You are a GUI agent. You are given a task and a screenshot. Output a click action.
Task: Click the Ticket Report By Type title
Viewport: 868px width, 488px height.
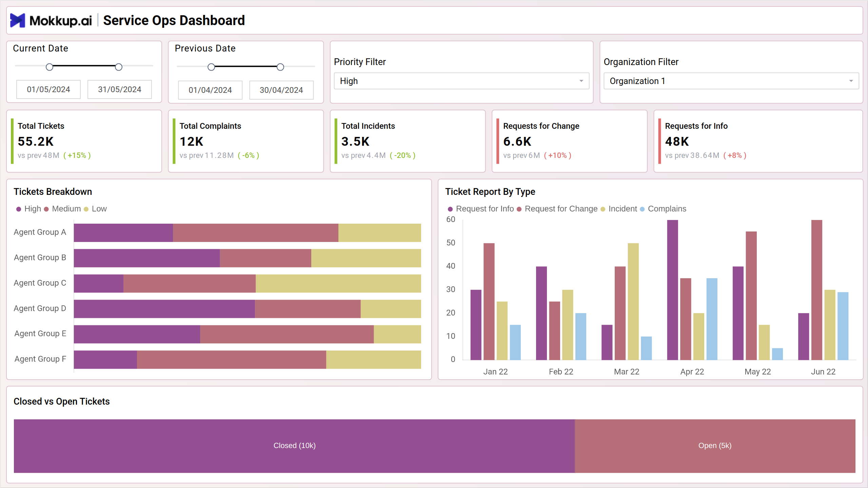pos(490,192)
